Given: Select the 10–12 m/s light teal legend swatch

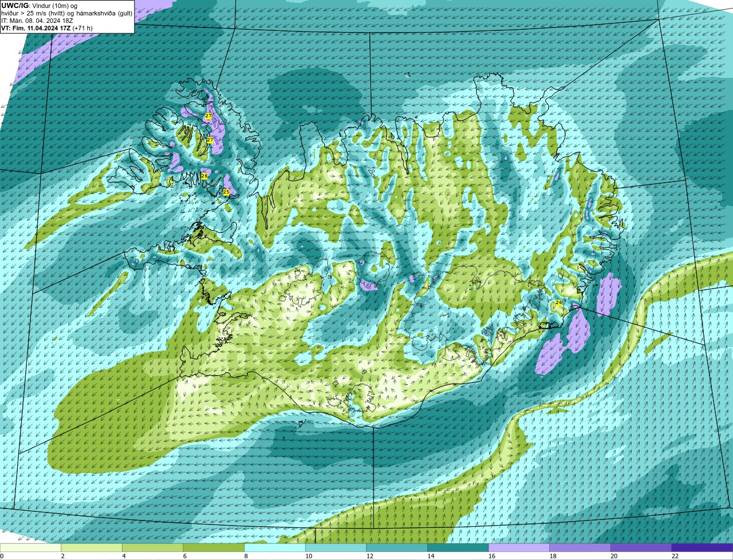Looking at the screenshot, I should tap(336, 547).
